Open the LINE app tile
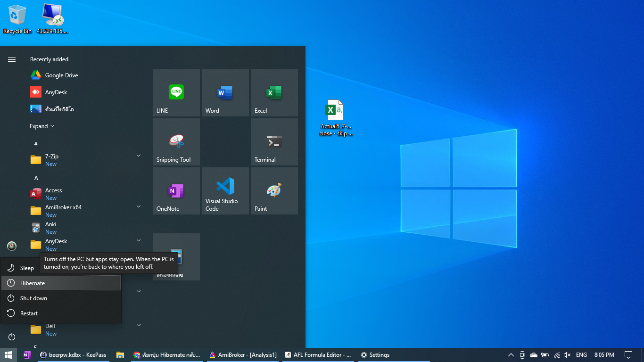This screenshot has width=644, height=362. [176, 93]
